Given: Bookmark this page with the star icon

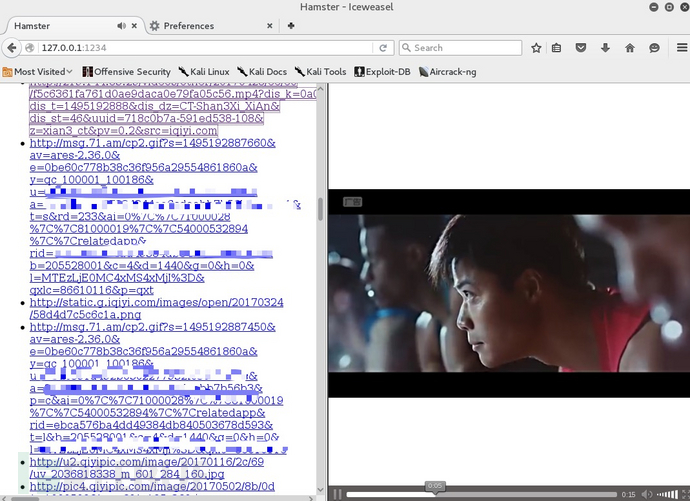Looking at the screenshot, I should pos(536,48).
